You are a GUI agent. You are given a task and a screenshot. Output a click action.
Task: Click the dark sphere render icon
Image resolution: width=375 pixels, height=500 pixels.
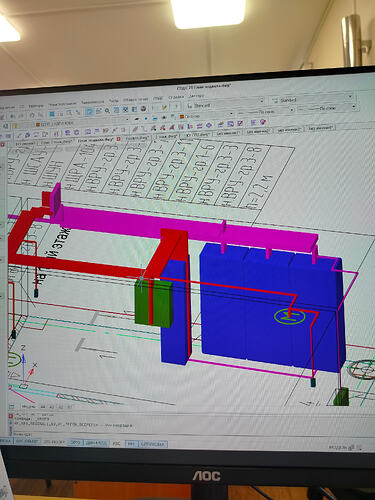pos(143,109)
